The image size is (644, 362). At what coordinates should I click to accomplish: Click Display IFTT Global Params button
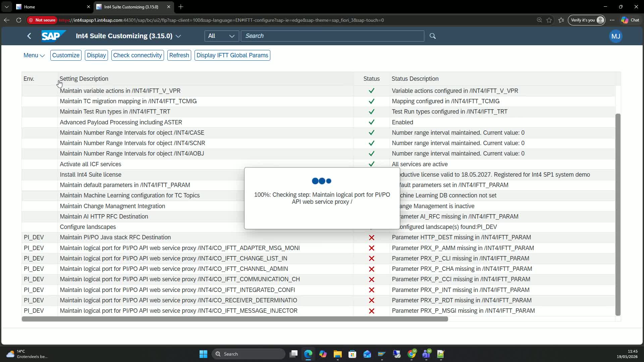pos(232,55)
